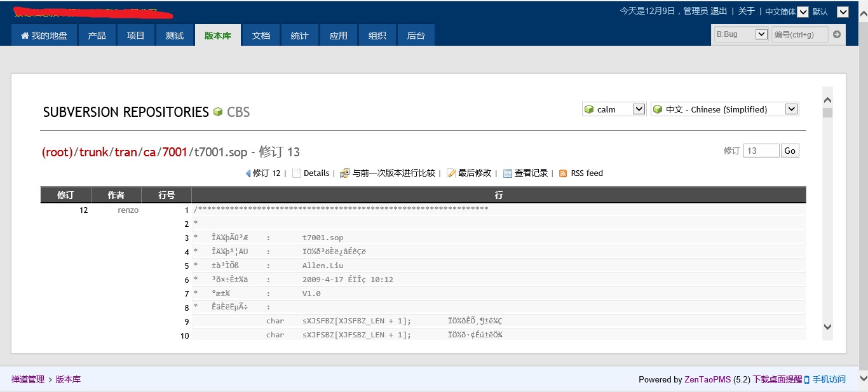Image resolution: width=868 pixels, height=392 pixels.
Task: Click the frame scroll up arrow
Action: point(827,100)
